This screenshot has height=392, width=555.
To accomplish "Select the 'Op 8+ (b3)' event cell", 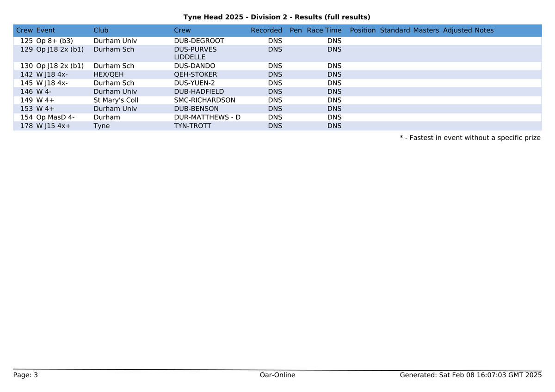I will (55, 41).
